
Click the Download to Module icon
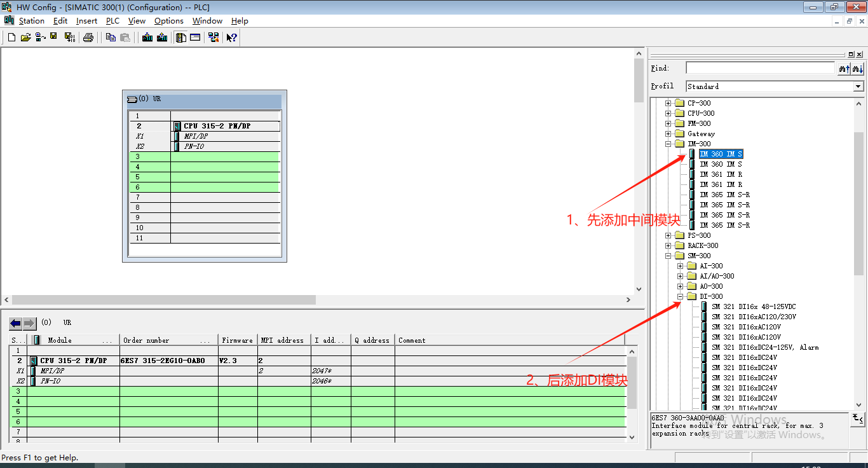pyautogui.click(x=147, y=38)
